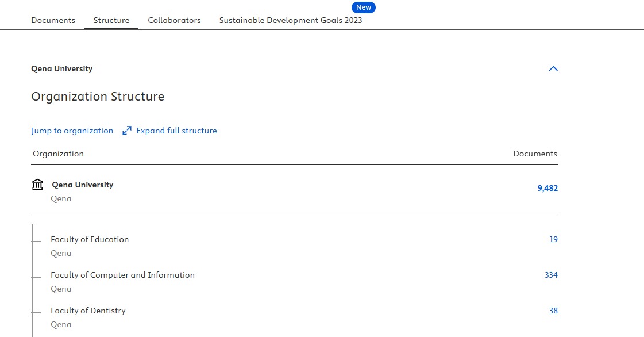Select Faculty of Education entry
This screenshot has width=644, height=337.
(x=90, y=239)
